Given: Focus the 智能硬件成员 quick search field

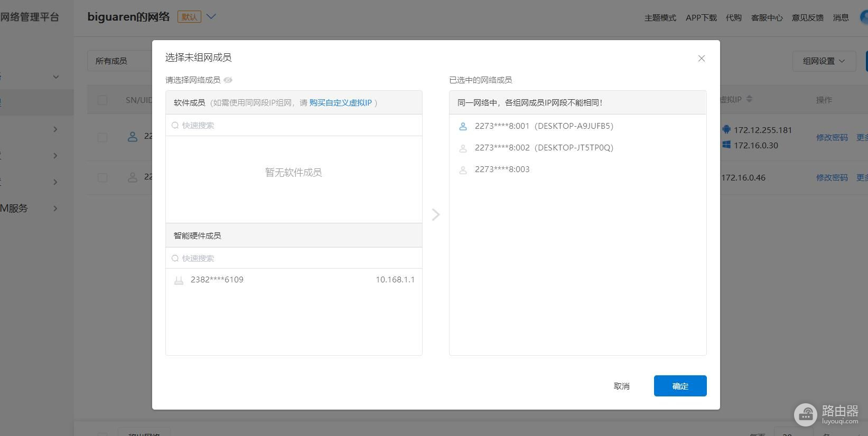Looking at the screenshot, I should pos(294,258).
